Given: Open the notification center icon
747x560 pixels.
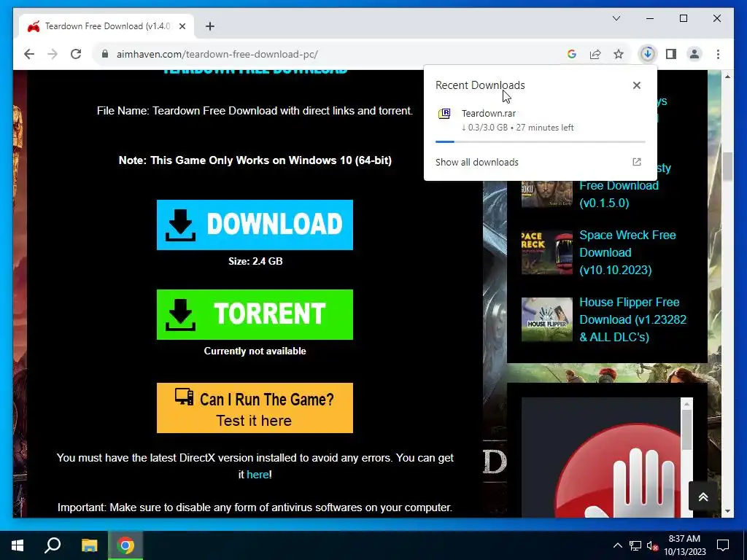Looking at the screenshot, I should (723, 545).
